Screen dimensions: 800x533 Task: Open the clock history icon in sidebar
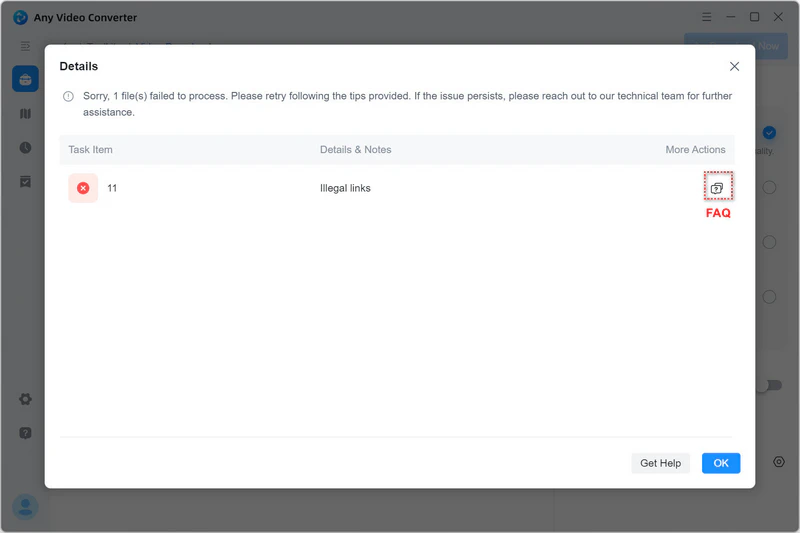tap(25, 148)
